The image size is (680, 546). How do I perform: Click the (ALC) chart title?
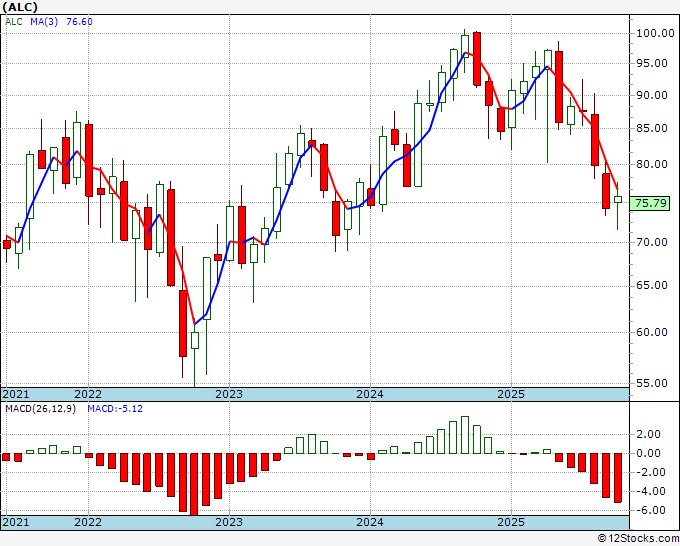(20, 7)
